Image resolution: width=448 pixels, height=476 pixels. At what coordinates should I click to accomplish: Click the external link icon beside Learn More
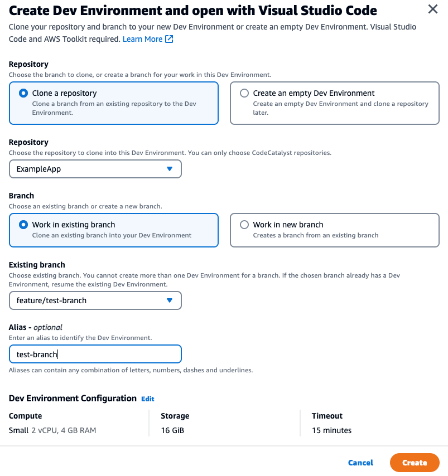point(169,39)
